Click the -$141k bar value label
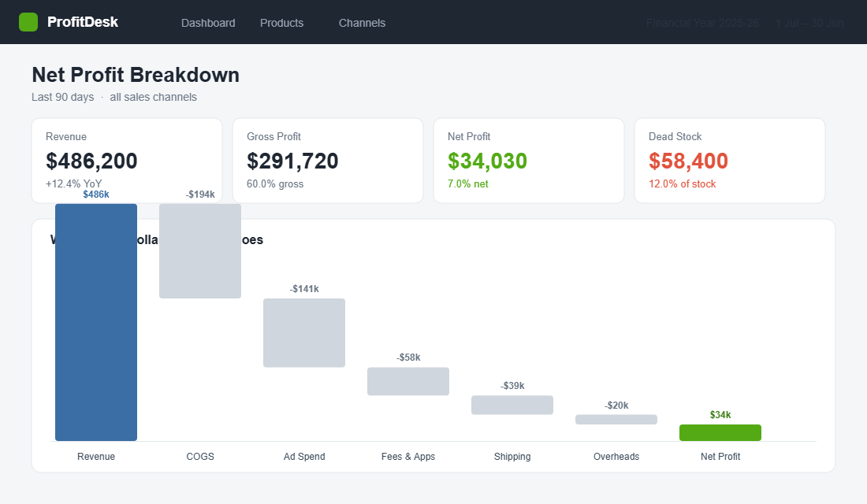The width and height of the screenshot is (867, 504). 304,289
